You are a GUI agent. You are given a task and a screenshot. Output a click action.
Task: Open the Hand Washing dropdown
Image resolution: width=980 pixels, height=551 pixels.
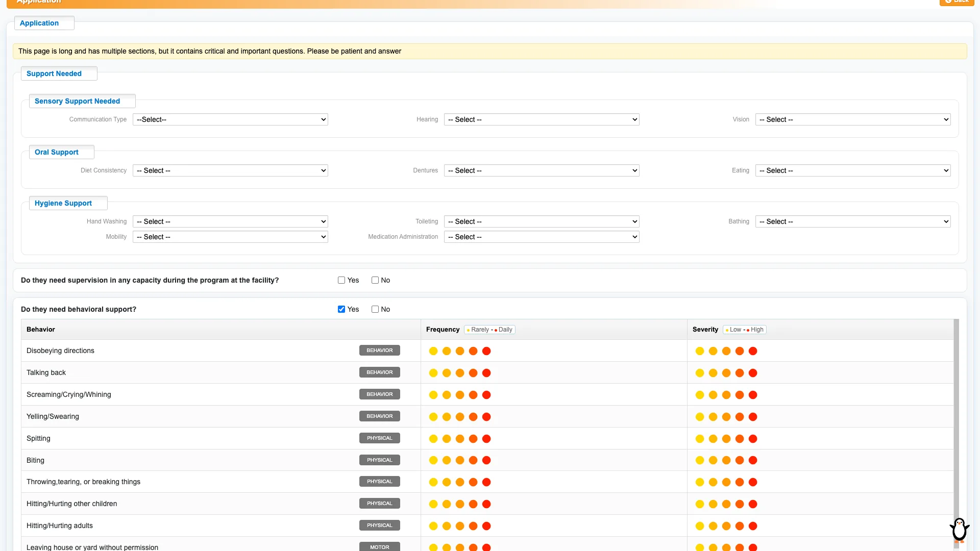click(x=230, y=221)
